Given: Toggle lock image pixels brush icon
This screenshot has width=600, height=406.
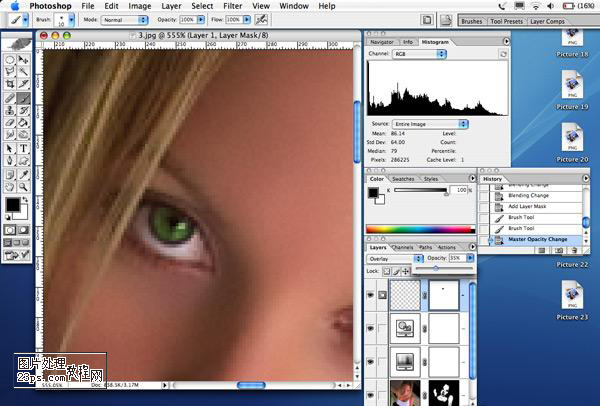Looking at the screenshot, I should click(x=396, y=271).
